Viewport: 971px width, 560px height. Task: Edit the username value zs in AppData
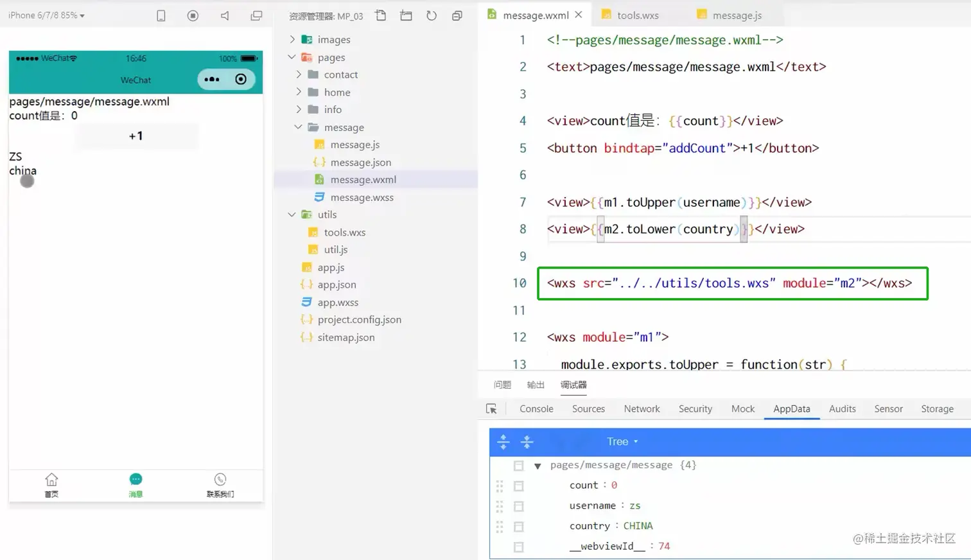point(634,506)
